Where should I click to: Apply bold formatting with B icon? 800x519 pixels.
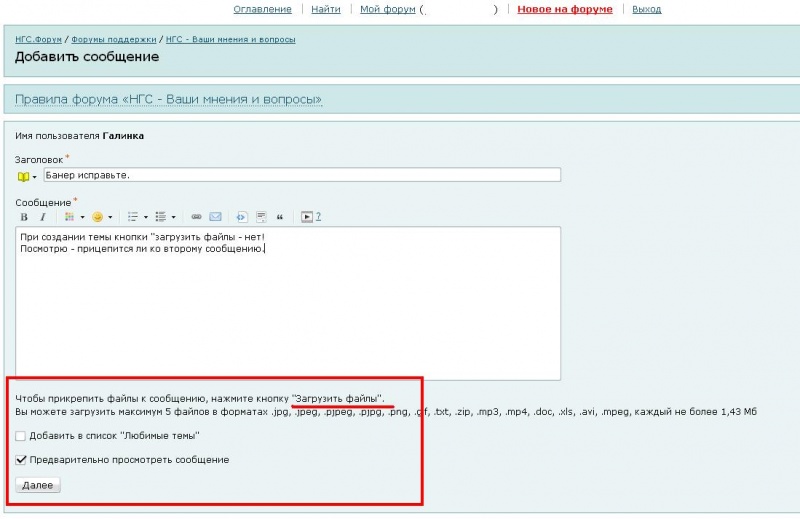coord(24,217)
